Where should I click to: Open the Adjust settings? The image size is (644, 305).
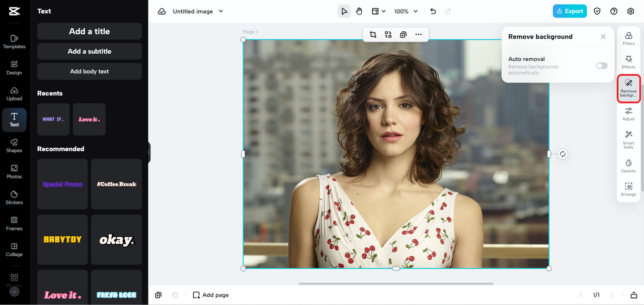(628, 114)
